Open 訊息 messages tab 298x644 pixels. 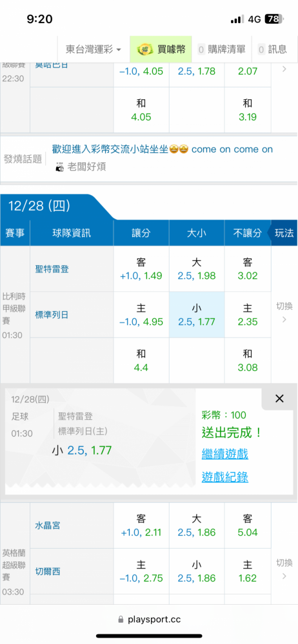coord(272,50)
